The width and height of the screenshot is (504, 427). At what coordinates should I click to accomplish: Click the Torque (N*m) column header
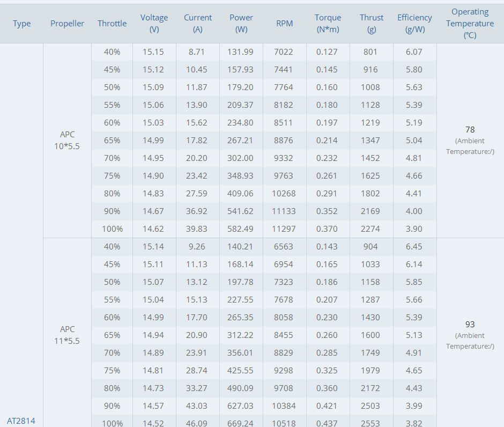328,24
